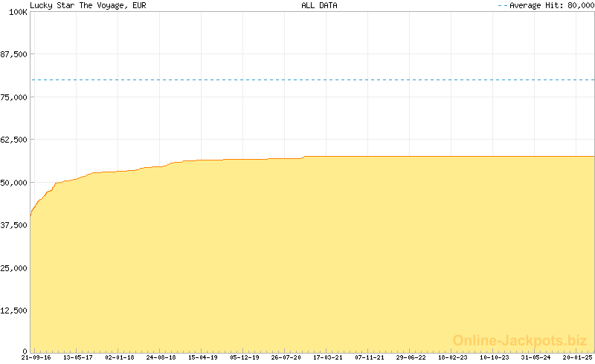Select the 20-01-25 date marker
The image size is (595, 364).
tap(576, 357)
